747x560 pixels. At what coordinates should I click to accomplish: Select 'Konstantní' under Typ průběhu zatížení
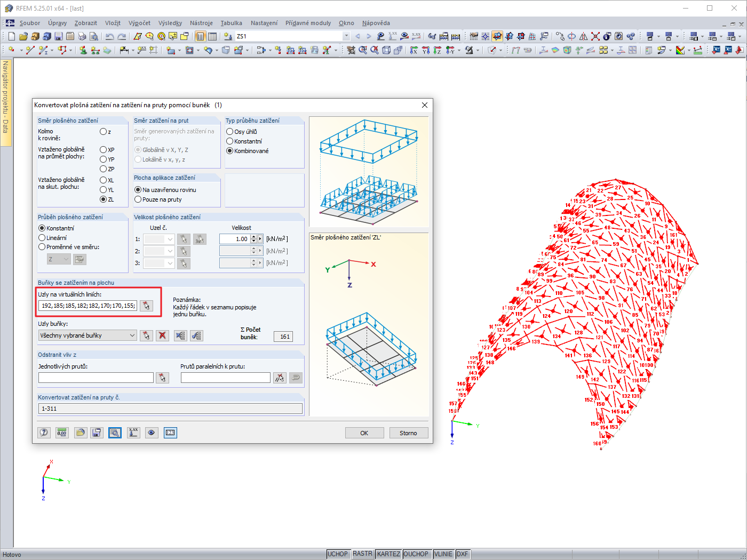click(230, 141)
